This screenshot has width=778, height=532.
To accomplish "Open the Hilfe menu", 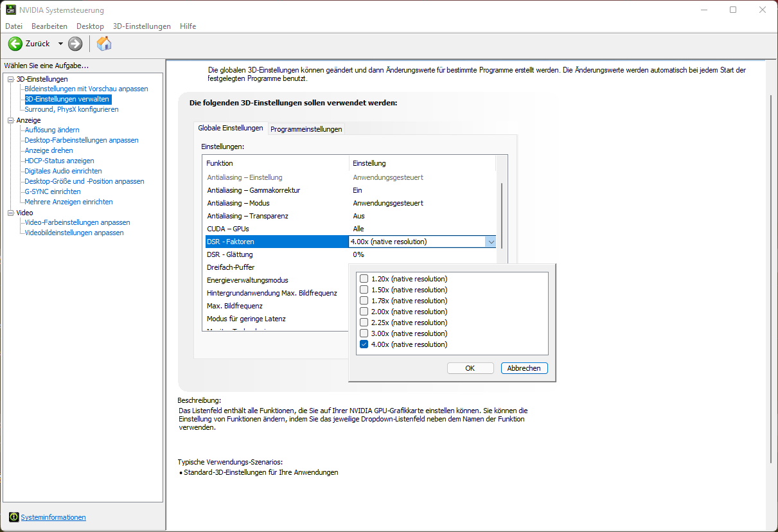I will [x=188, y=26].
